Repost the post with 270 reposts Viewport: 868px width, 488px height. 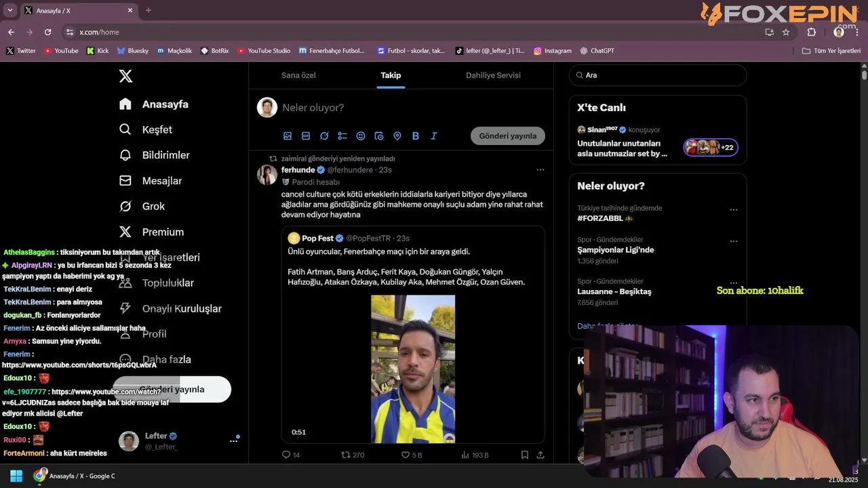pos(353,455)
